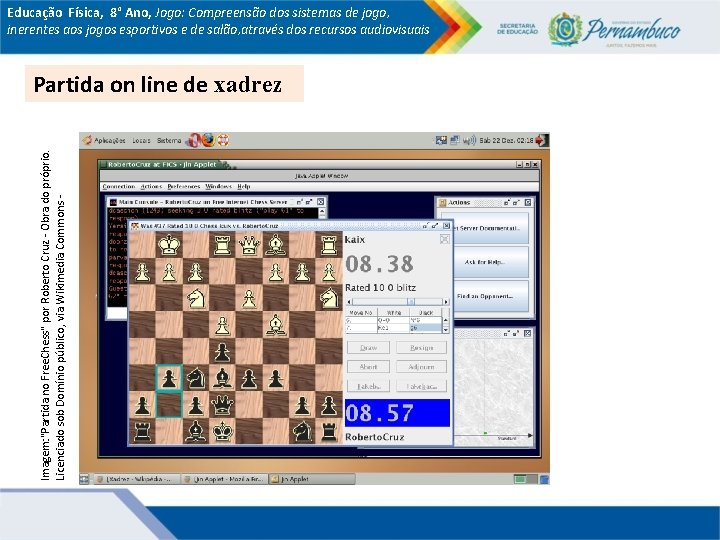Screen dimensions: 720x540
Task: Launch Firefox from the top panel
Action: (208, 140)
